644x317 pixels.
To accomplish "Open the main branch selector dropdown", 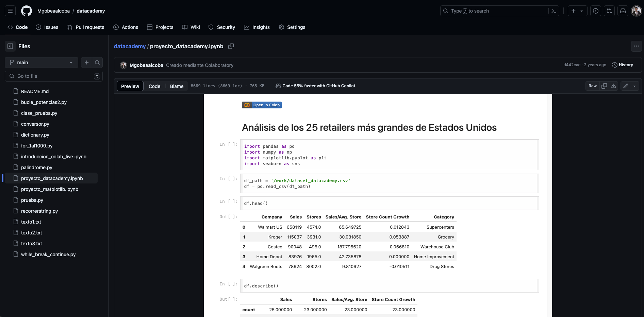I will [x=42, y=63].
